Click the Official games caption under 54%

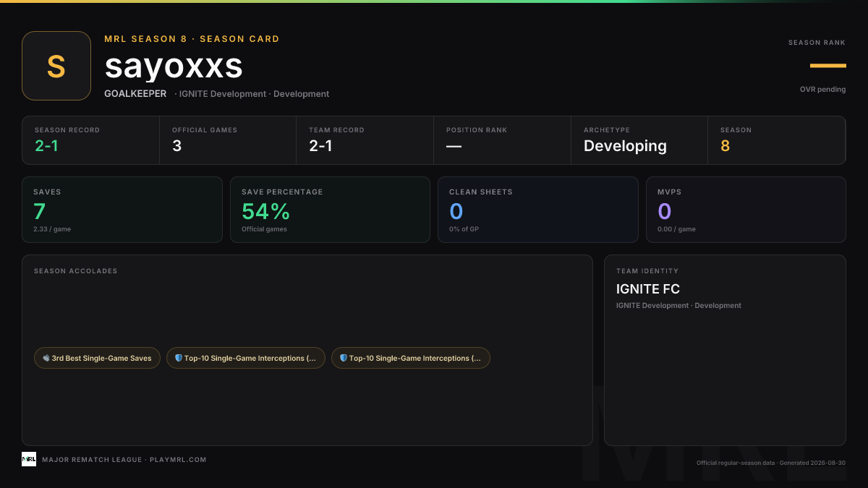tap(264, 229)
